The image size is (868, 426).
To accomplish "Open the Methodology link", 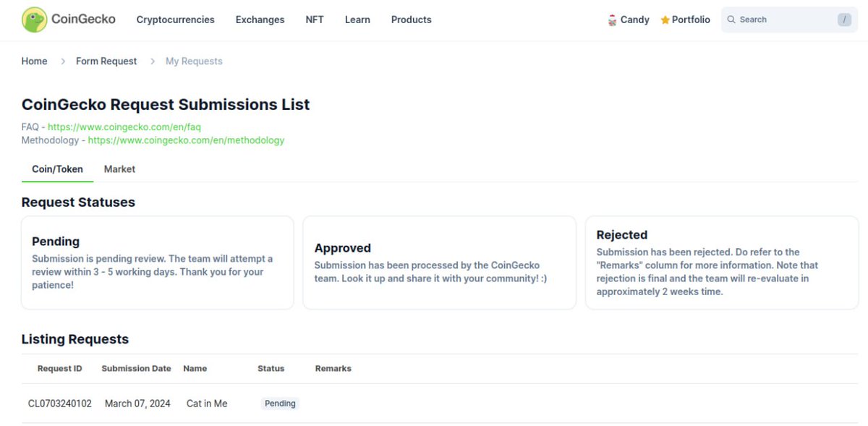I will point(186,140).
